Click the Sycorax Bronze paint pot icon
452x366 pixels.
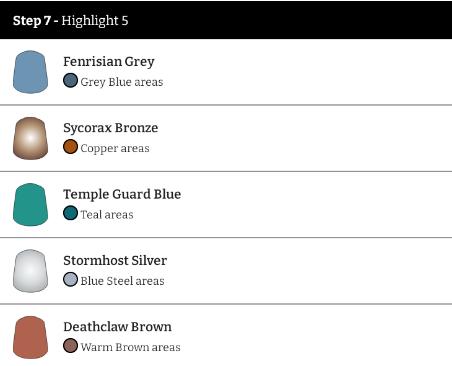tap(30, 138)
